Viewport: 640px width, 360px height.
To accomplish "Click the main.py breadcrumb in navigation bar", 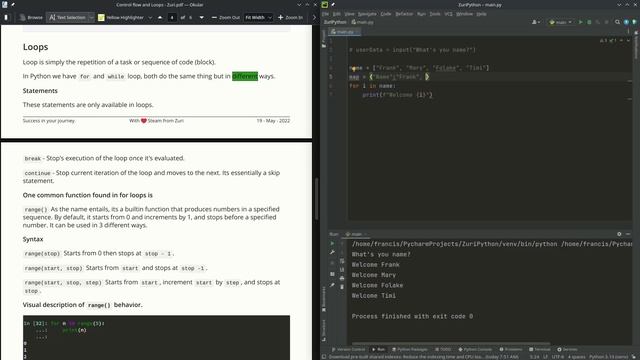I will coord(362,22).
